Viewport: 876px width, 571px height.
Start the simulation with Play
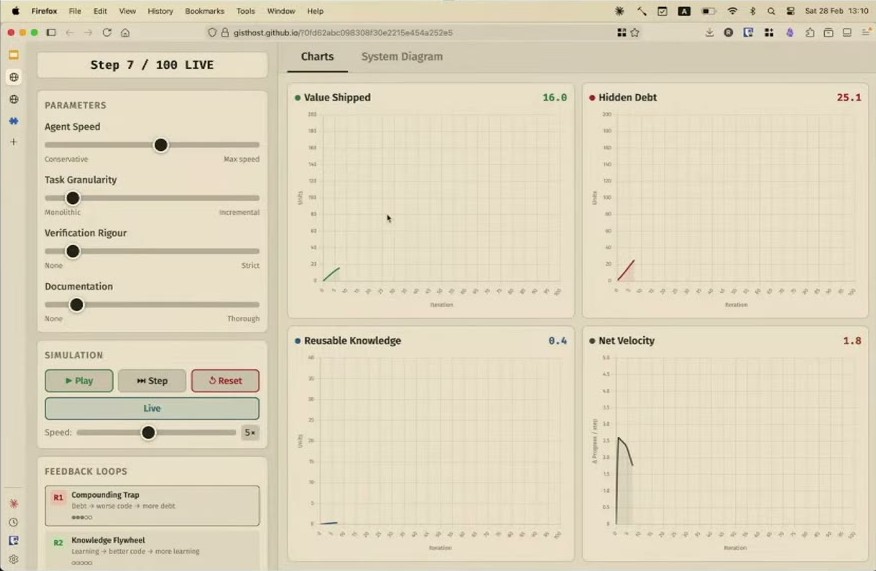[79, 380]
